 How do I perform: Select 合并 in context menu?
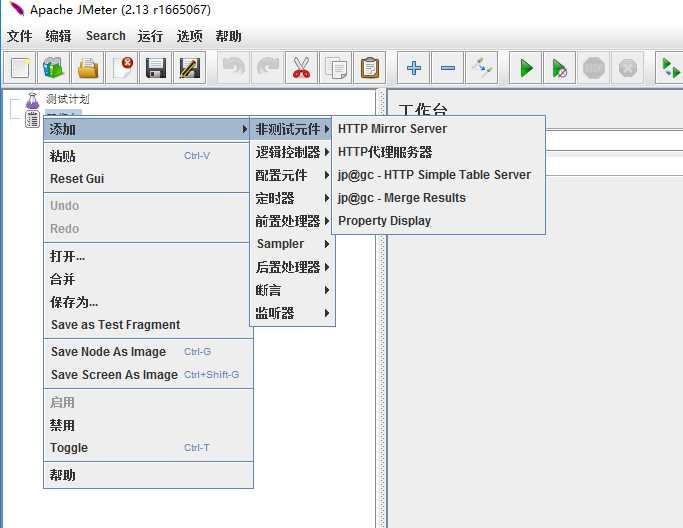click(148, 279)
